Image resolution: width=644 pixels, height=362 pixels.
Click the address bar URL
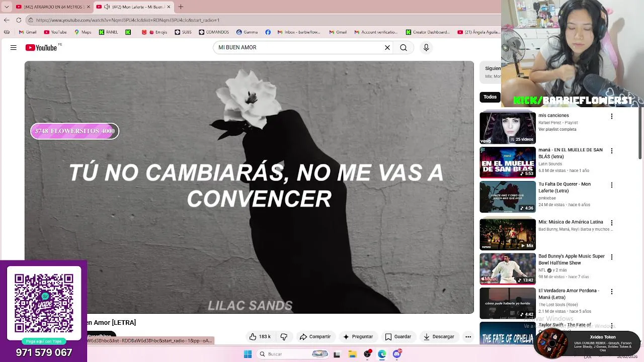128,20
